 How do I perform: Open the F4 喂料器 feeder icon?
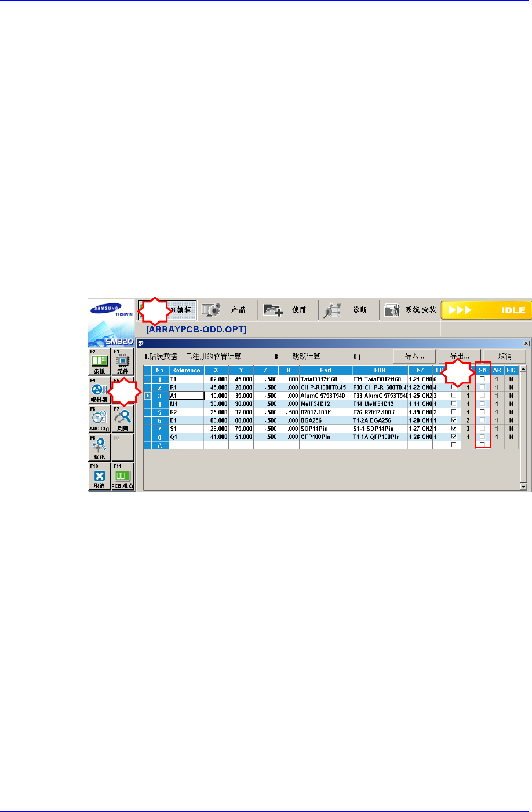click(99, 390)
